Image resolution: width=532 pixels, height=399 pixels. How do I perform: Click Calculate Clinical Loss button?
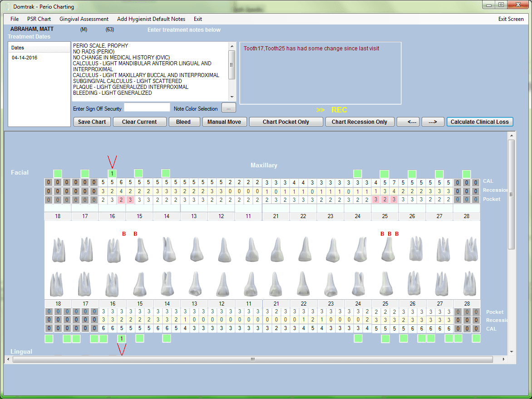pyautogui.click(x=479, y=122)
